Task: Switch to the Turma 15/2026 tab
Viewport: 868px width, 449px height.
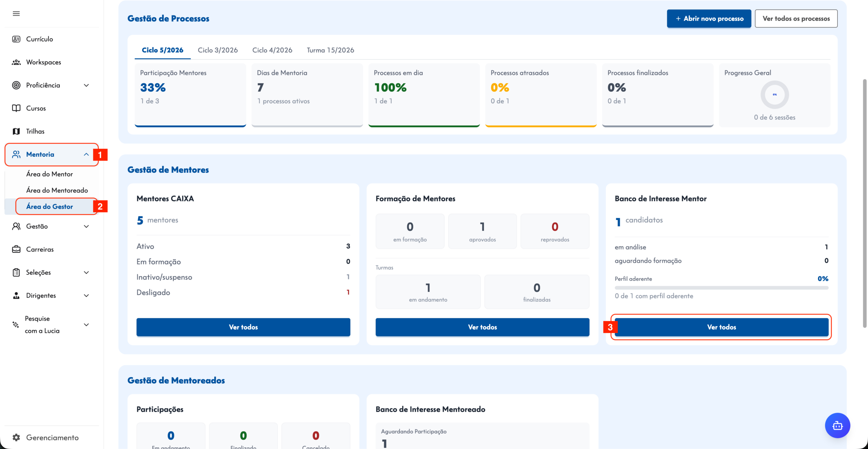Action: point(331,50)
